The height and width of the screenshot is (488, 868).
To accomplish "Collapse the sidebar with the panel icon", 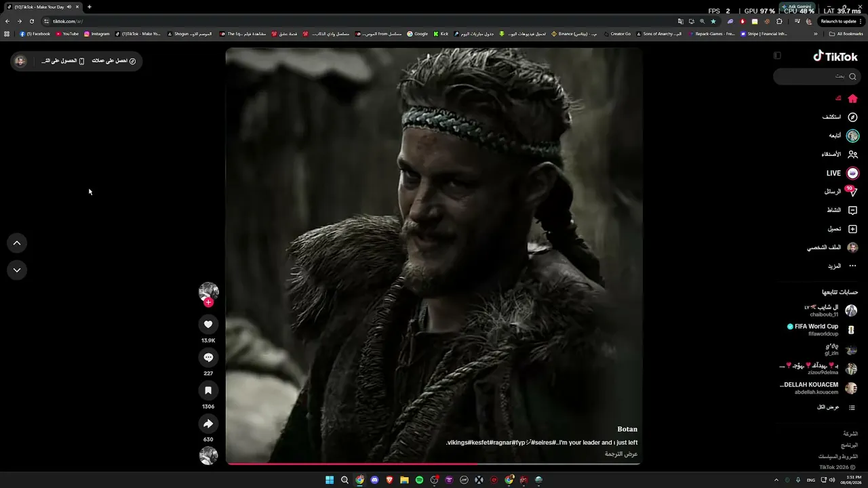I will coord(777,56).
